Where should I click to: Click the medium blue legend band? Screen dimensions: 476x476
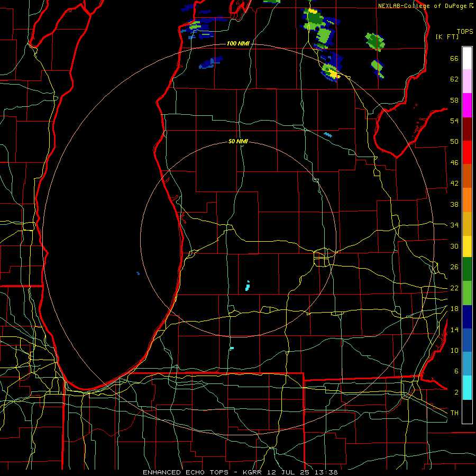tap(467, 341)
